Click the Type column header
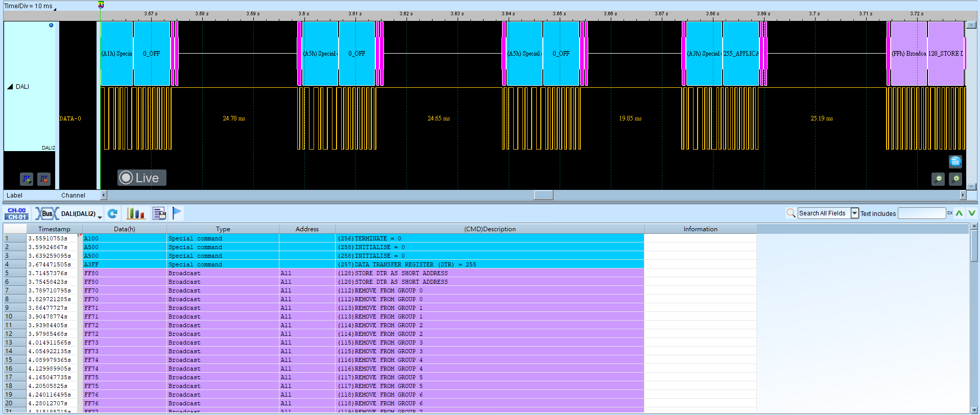Image resolution: width=980 pixels, height=415 pixels. tap(223, 229)
